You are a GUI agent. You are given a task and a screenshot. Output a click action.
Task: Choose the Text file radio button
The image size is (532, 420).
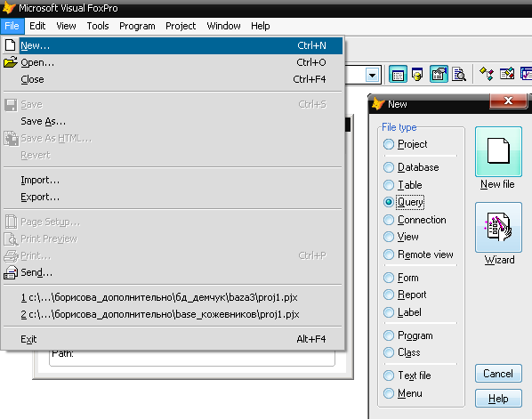click(x=407, y=376)
